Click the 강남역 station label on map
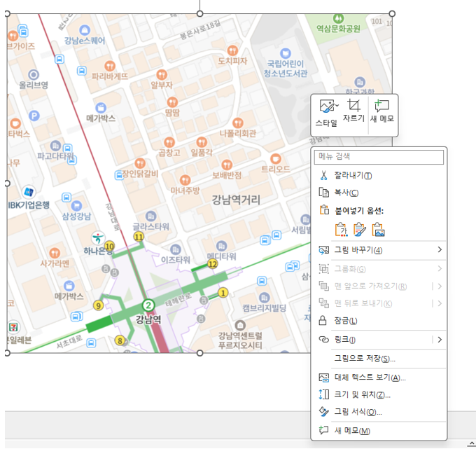476x456 pixels. (148, 319)
